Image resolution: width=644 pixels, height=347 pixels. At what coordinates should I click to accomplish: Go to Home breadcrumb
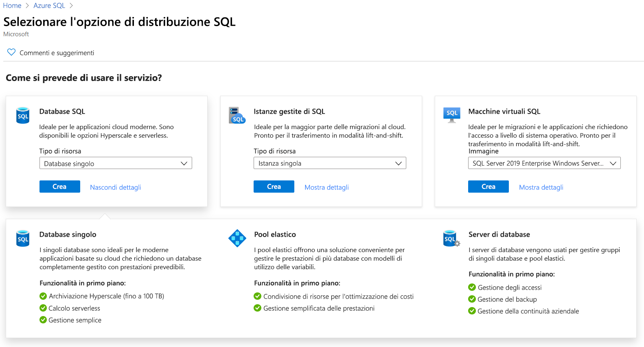pos(12,5)
